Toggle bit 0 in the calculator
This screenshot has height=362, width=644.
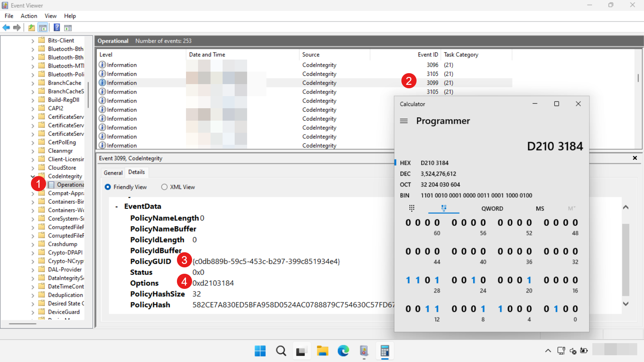[x=575, y=309]
